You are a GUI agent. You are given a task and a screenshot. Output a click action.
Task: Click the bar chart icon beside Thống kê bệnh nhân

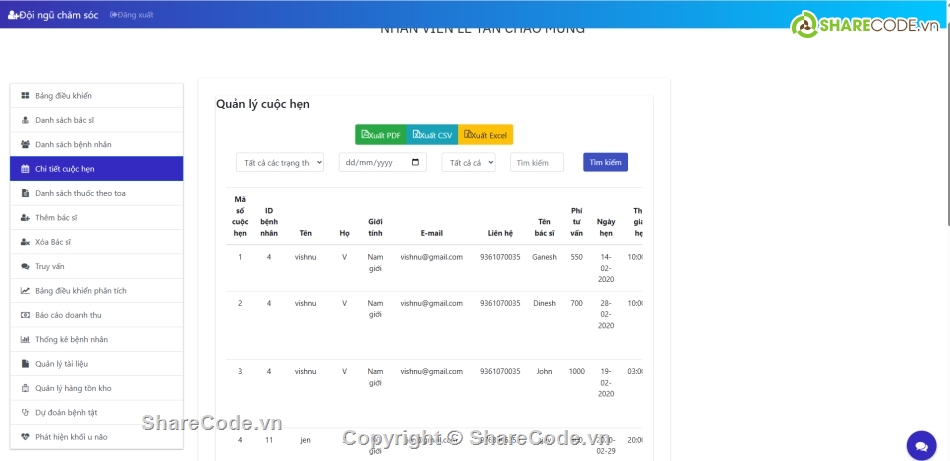[25, 339]
